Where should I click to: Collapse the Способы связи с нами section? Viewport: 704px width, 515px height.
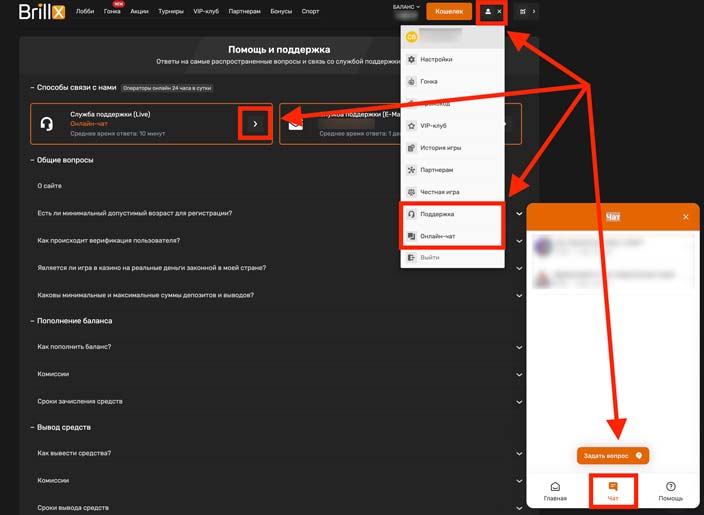pos(34,87)
